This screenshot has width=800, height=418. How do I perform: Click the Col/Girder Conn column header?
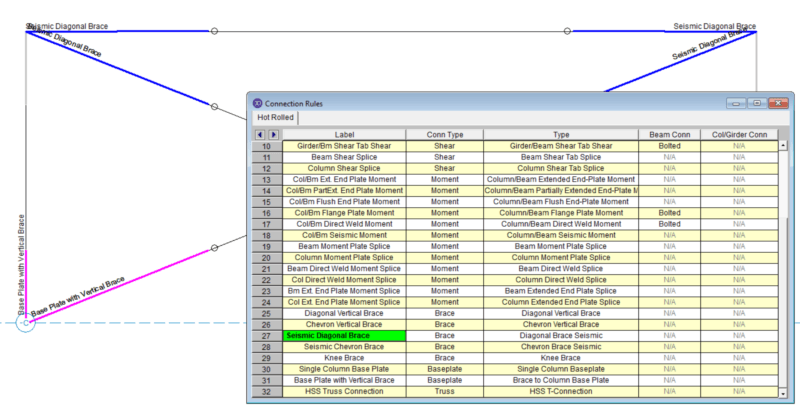coord(738,134)
